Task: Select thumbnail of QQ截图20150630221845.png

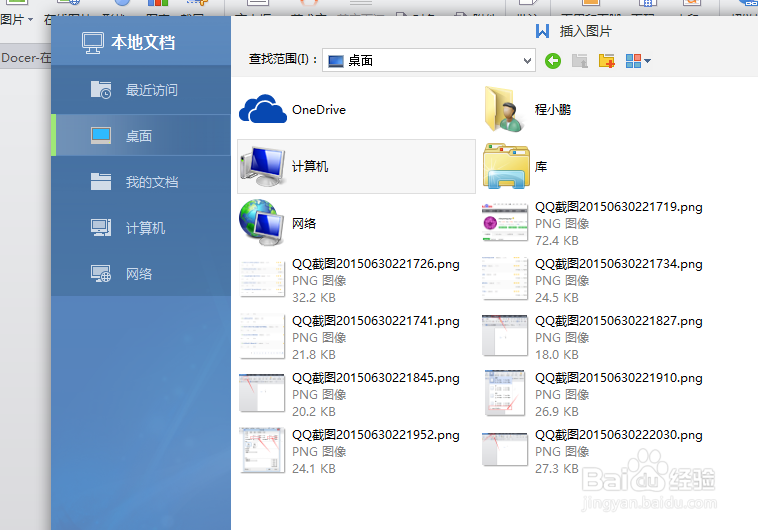Action: click(262, 393)
